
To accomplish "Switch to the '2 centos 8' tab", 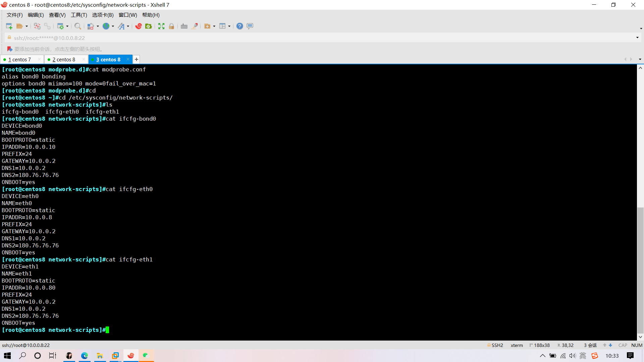I will (64, 60).
